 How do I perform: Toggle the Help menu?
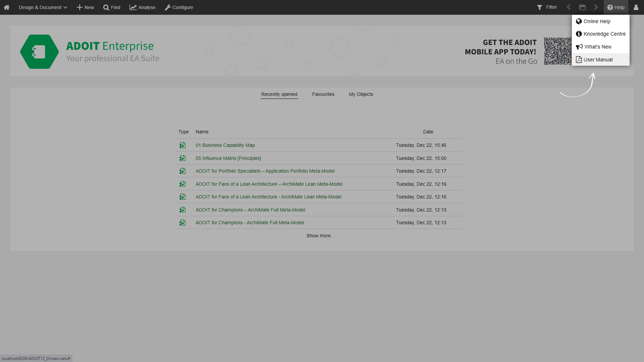[616, 7]
